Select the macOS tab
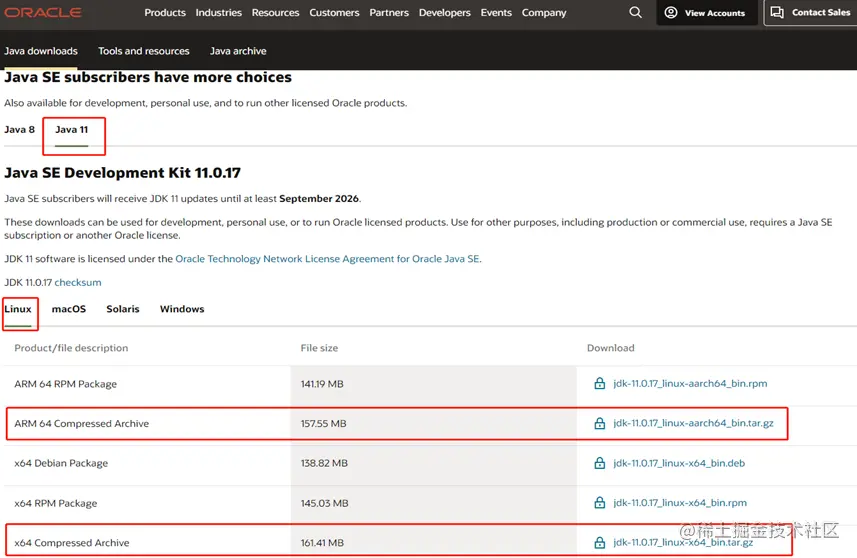The image size is (857, 558). click(x=69, y=309)
